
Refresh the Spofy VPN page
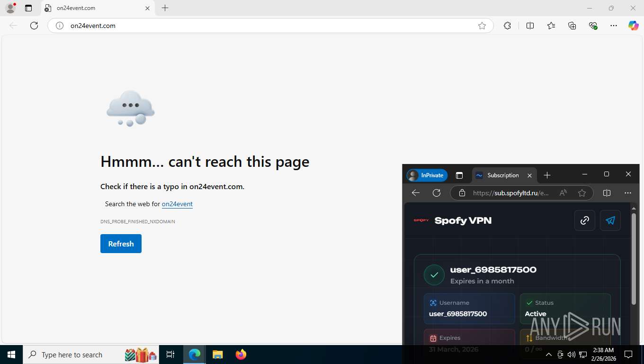(x=437, y=193)
